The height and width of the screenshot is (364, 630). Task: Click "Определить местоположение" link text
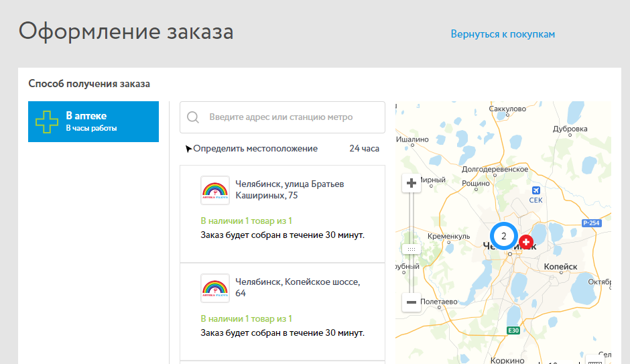tap(255, 149)
